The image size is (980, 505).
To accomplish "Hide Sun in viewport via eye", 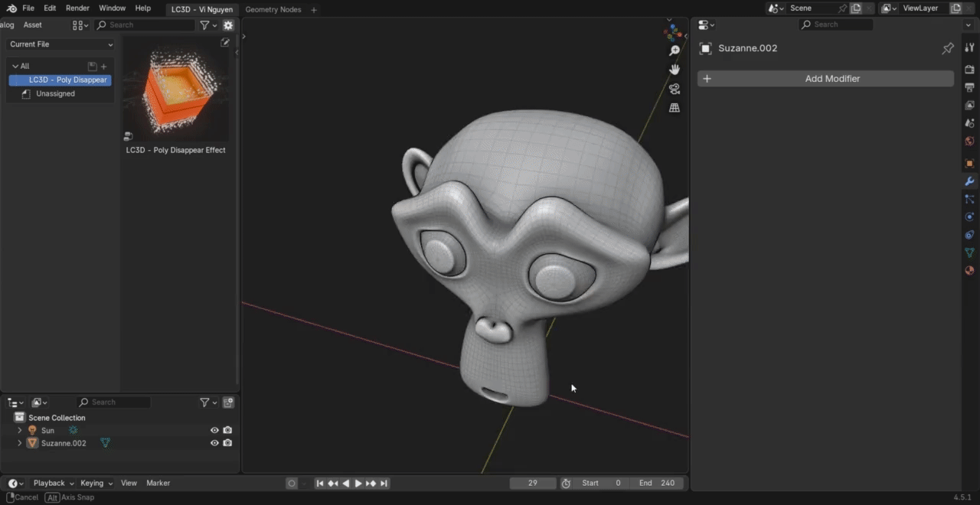I will coord(214,431).
